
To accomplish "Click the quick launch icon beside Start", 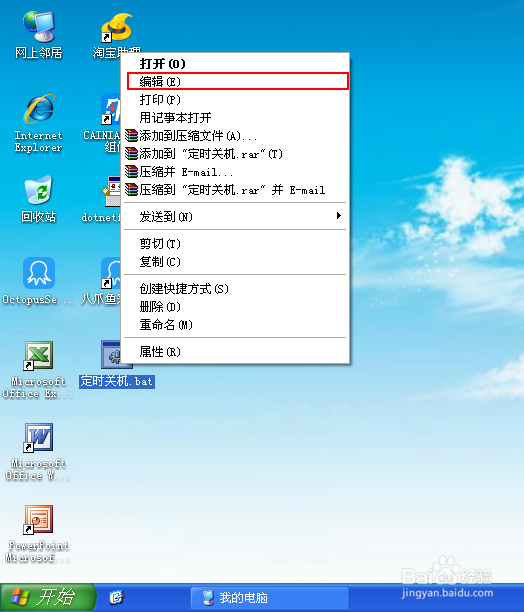I will [116, 597].
